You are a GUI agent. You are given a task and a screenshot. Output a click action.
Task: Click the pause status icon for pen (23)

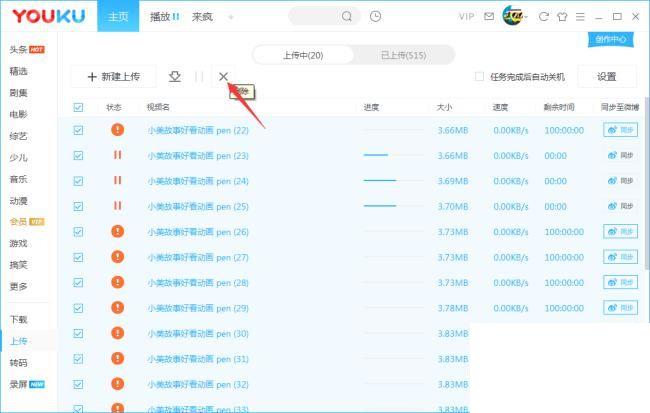click(x=117, y=155)
